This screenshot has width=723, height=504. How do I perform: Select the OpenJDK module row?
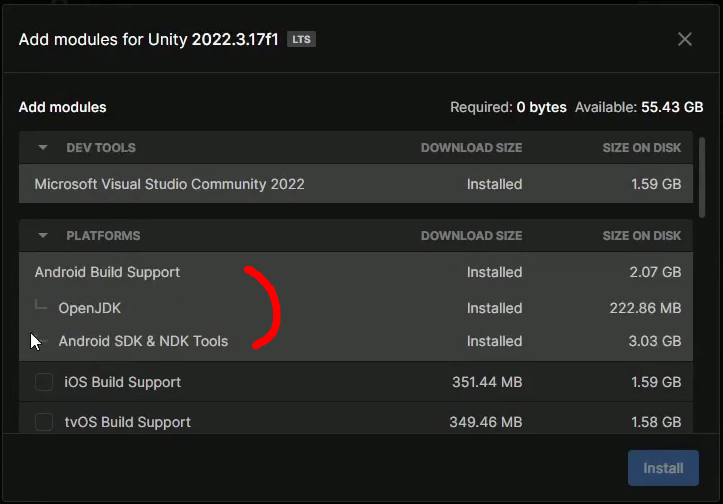click(356, 308)
